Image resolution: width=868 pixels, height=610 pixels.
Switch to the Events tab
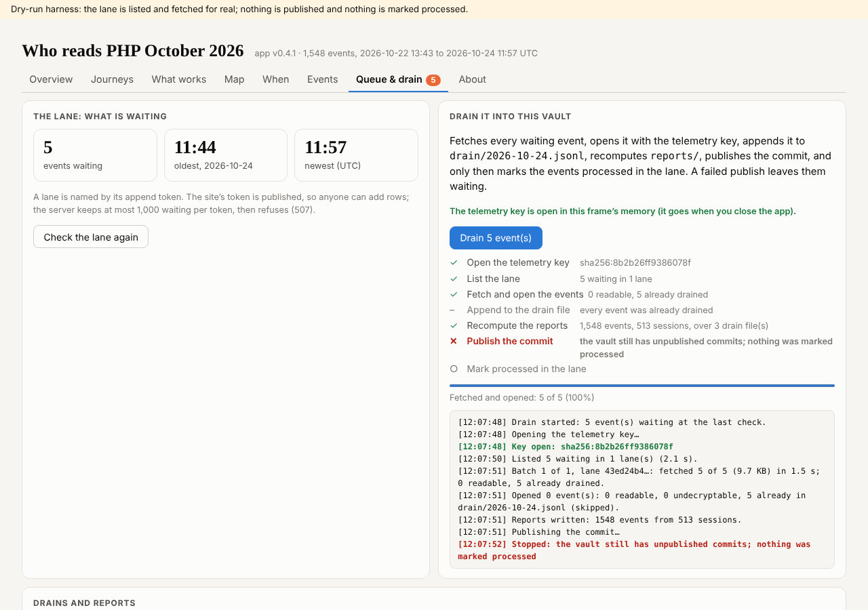click(322, 79)
